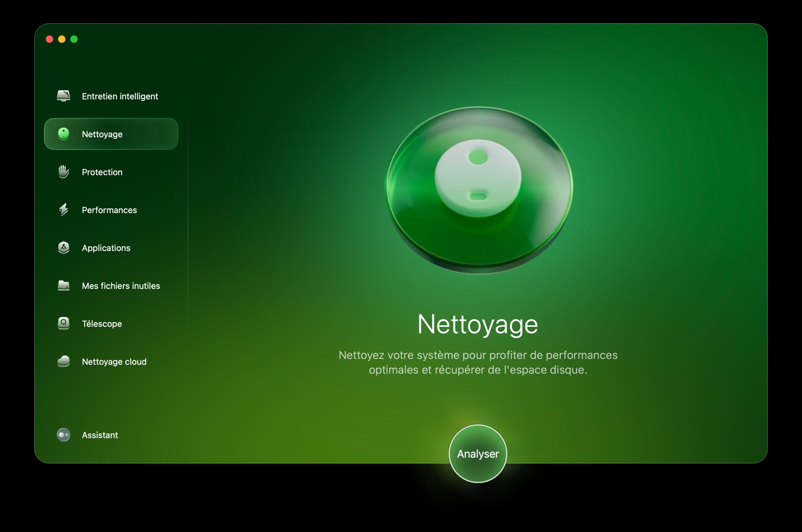Click the Protection hand icon
Screen dimensions: 802x532
64,172
